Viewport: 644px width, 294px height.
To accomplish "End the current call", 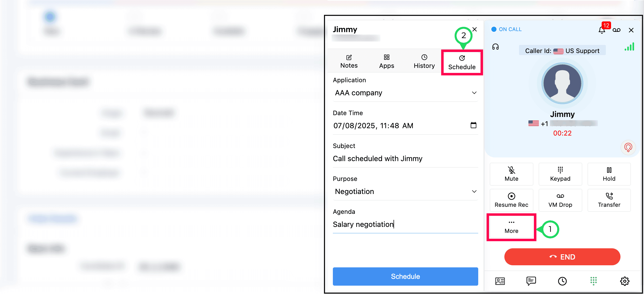I will [x=562, y=257].
